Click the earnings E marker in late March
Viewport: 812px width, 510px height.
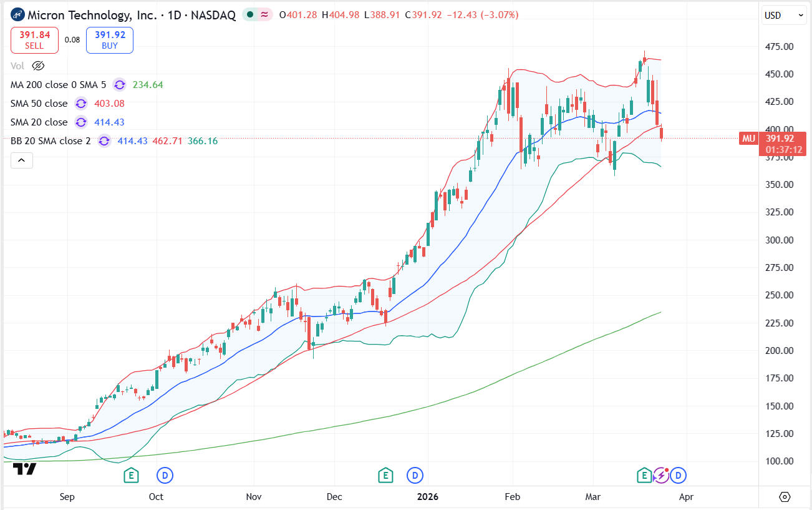point(644,476)
